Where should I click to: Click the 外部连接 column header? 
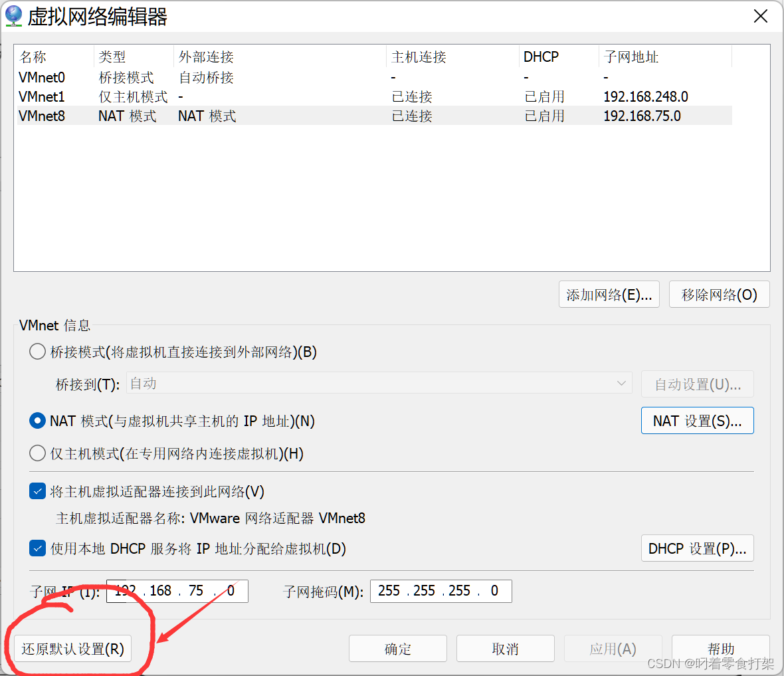(280, 56)
